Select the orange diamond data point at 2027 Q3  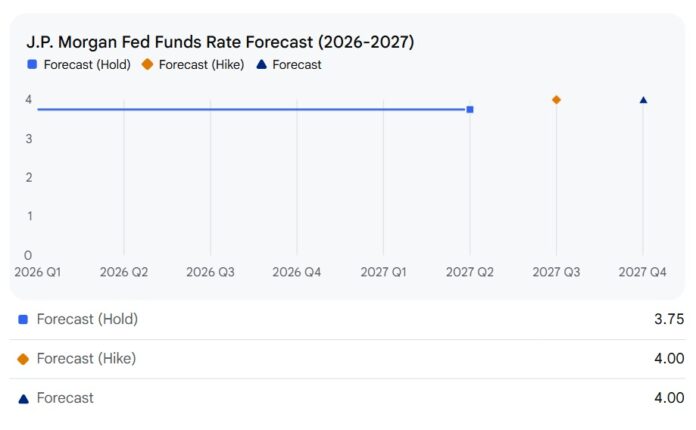(x=556, y=99)
